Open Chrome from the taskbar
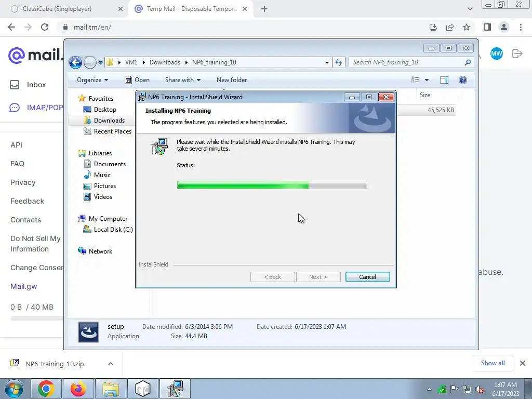Screen dimensions: 532x399 46,389
